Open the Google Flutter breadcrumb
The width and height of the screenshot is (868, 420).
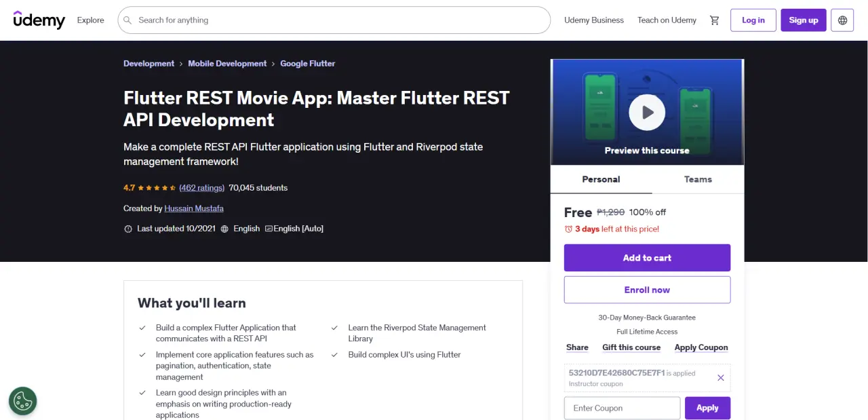[308, 64]
